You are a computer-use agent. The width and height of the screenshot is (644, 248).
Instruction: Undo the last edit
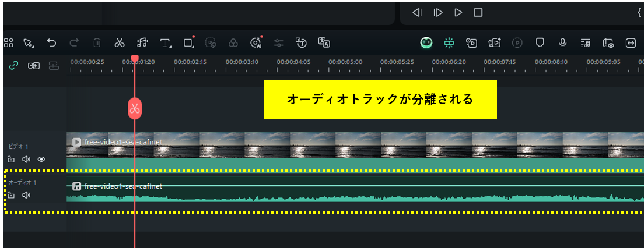tap(51, 42)
